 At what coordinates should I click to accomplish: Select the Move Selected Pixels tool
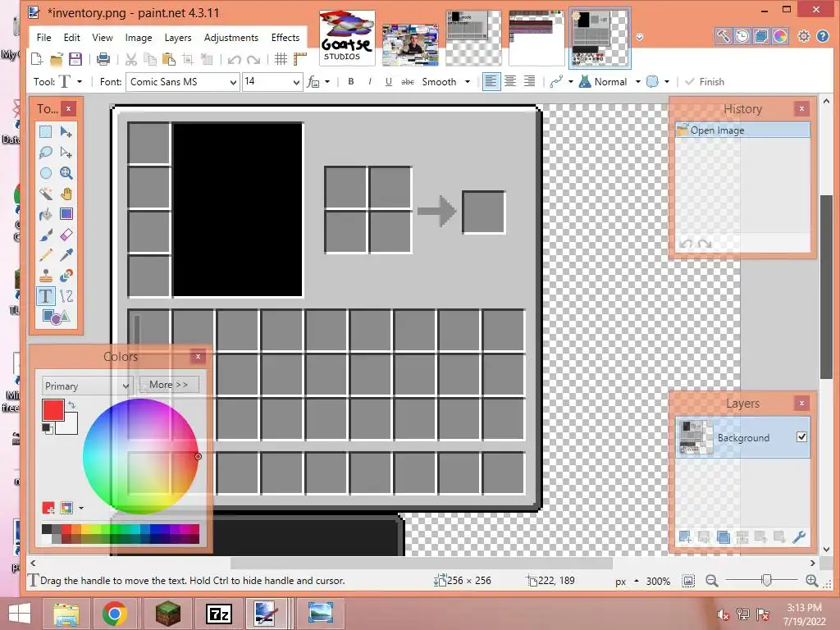[66, 132]
